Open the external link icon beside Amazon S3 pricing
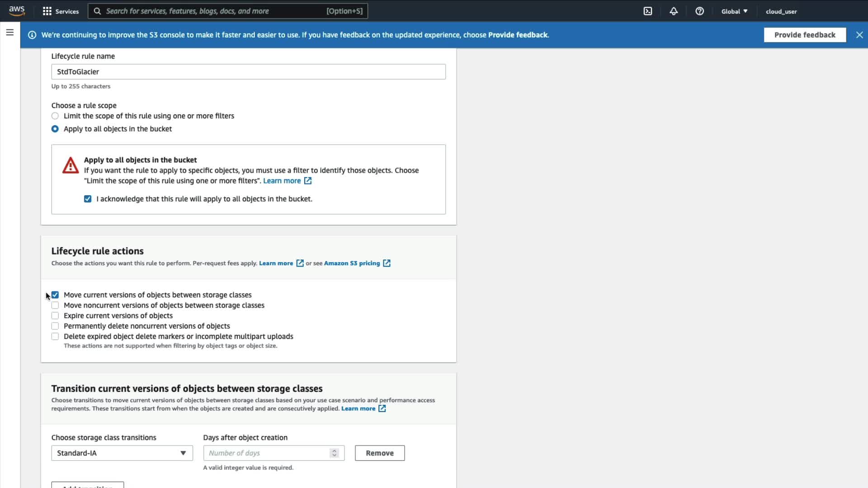Image resolution: width=868 pixels, height=488 pixels. (387, 263)
